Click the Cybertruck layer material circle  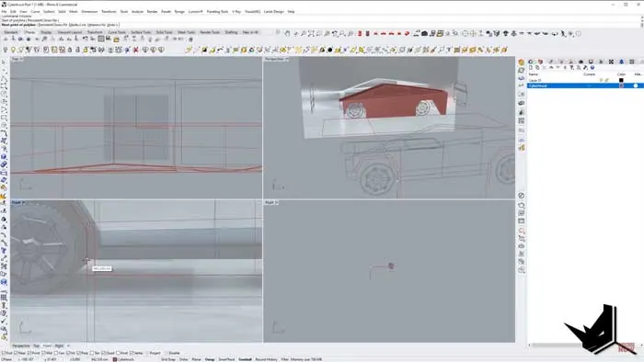[x=636, y=85]
